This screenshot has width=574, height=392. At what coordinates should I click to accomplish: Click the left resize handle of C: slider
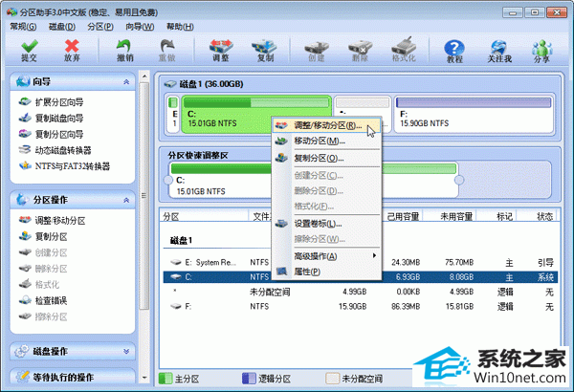point(168,180)
